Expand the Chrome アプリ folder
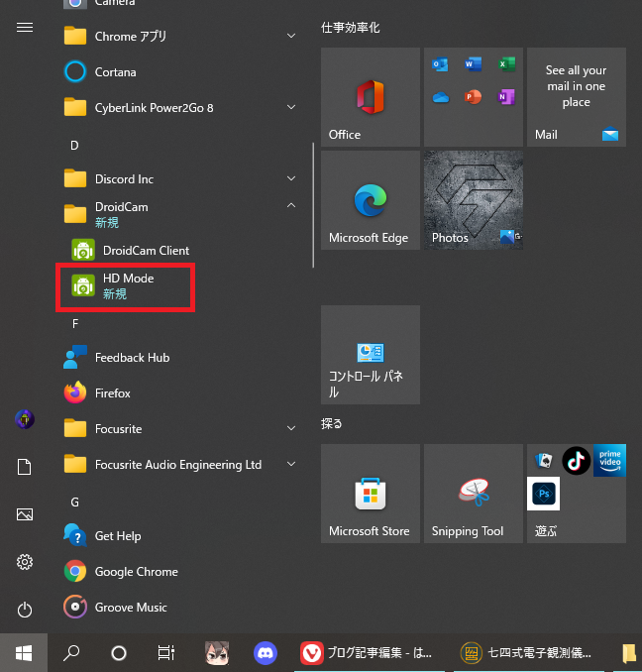Screen dimensions: 642x672 click(x=291, y=36)
